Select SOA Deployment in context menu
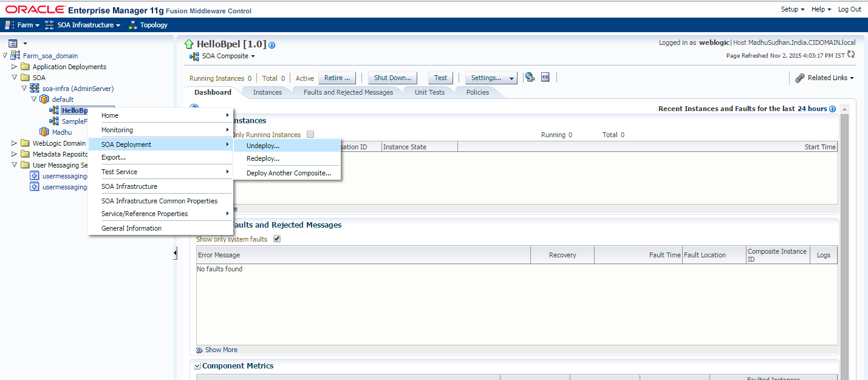The height and width of the screenshot is (380, 868). click(160, 144)
